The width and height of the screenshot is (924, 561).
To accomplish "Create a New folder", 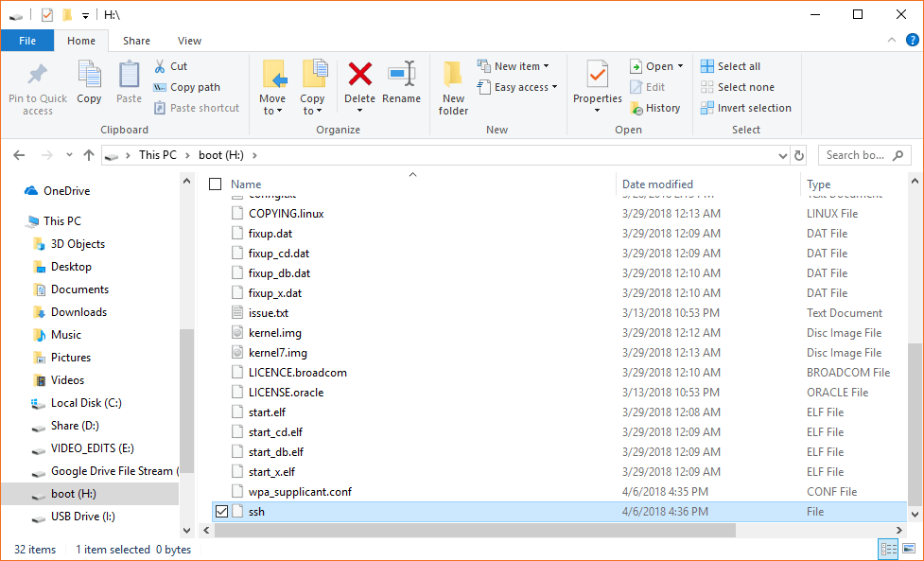I will coord(453,88).
